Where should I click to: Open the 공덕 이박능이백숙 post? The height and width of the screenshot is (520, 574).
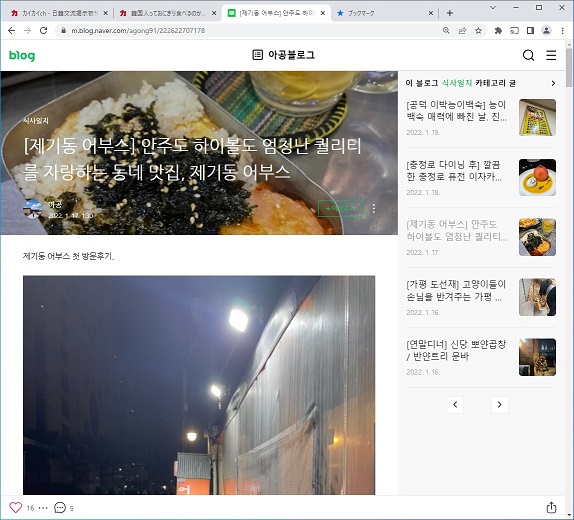click(x=456, y=111)
